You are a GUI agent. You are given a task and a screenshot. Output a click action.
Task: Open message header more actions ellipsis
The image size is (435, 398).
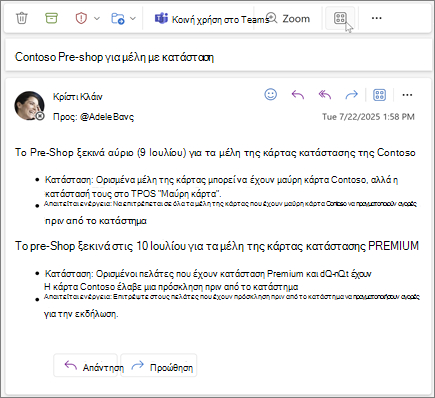point(407,95)
